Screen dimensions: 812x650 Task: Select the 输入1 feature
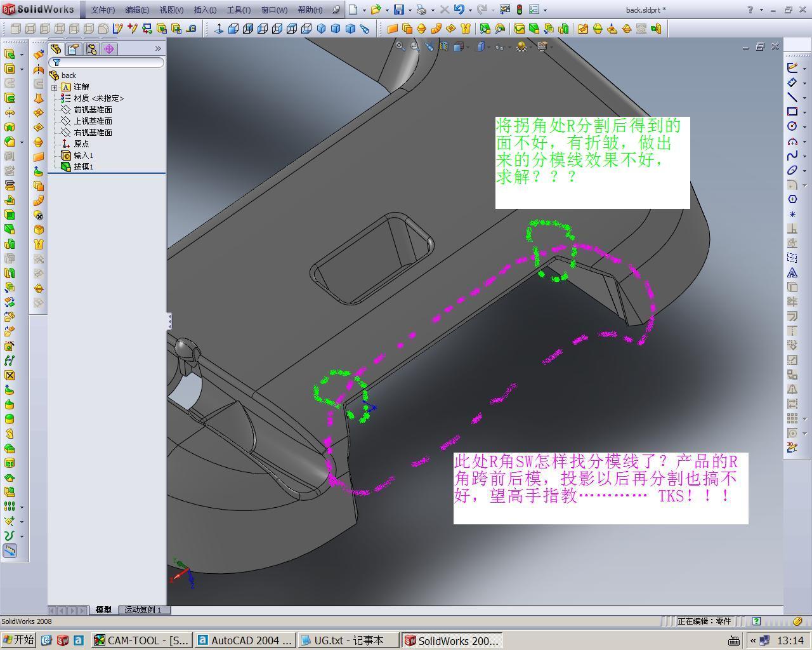point(77,156)
